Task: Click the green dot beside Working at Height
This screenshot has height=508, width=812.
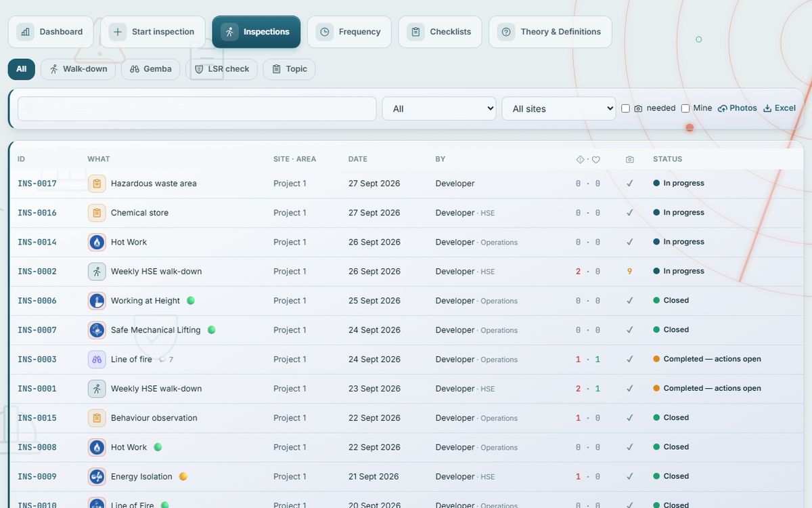Action: [x=191, y=301]
